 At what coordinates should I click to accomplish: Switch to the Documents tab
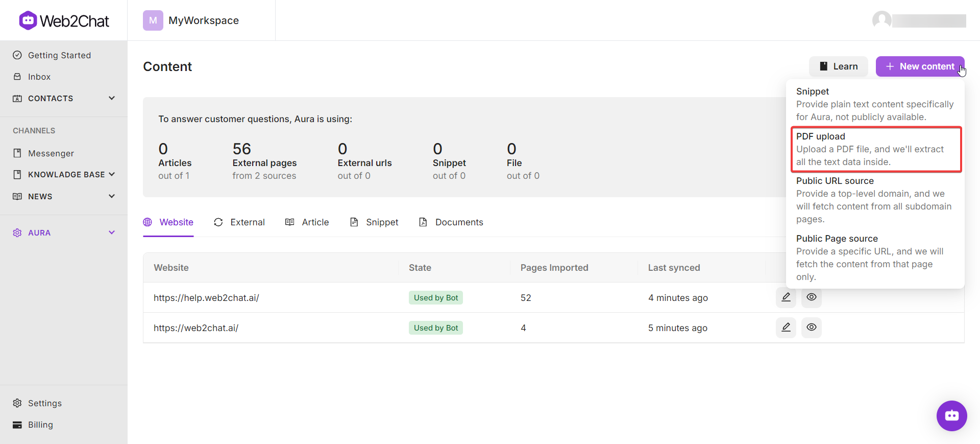[x=451, y=222]
